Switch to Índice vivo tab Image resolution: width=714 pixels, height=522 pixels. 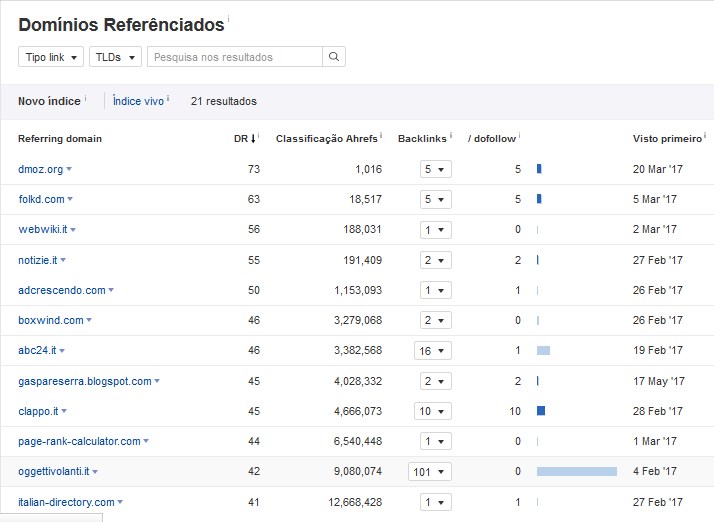pos(138,101)
